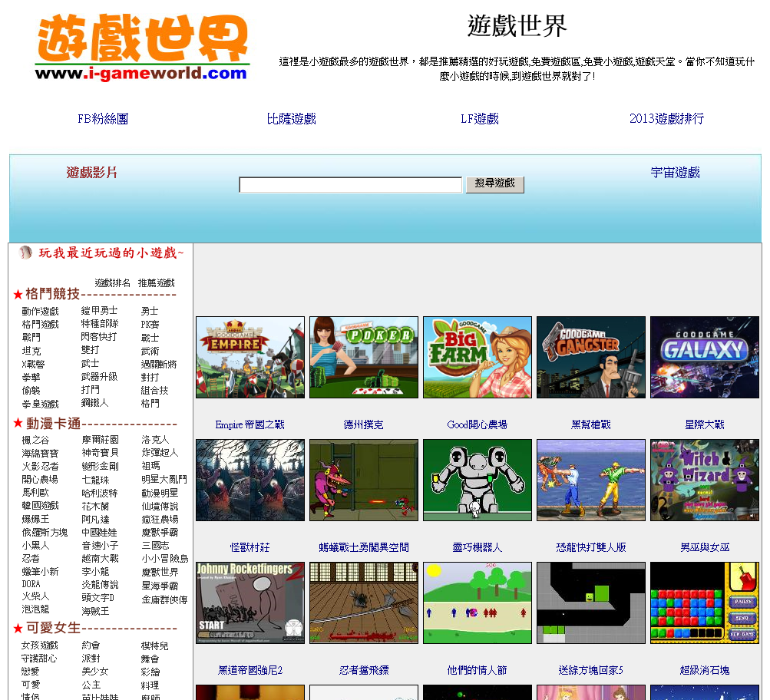
Task: Open the 他們的情人節 title link
Action: [x=478, y=670]
